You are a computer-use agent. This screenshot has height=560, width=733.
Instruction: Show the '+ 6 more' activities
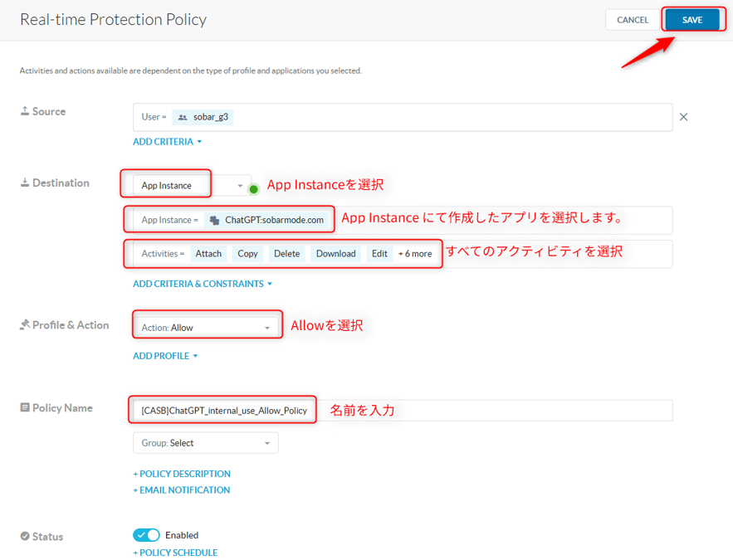pyautogui.click(x=415, y=254)
